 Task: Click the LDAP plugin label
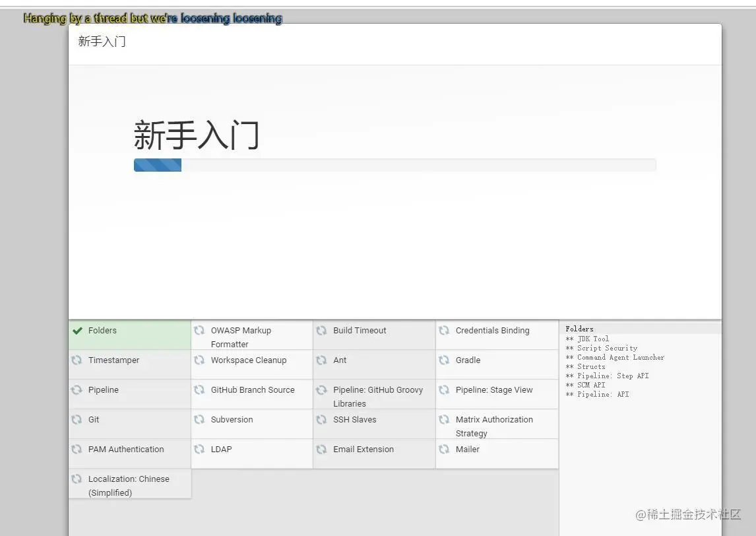click(x=221, y=449)
